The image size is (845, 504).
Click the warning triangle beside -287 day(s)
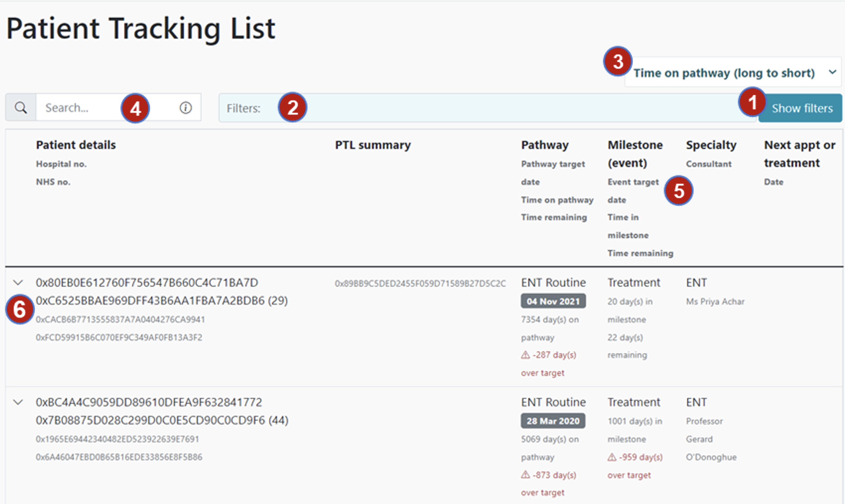click(x=526, y=355)
